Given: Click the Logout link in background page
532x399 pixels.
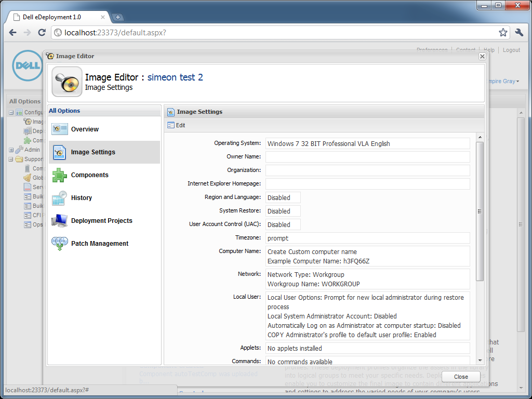Looking at the screenshot, I should click(511, 50).
